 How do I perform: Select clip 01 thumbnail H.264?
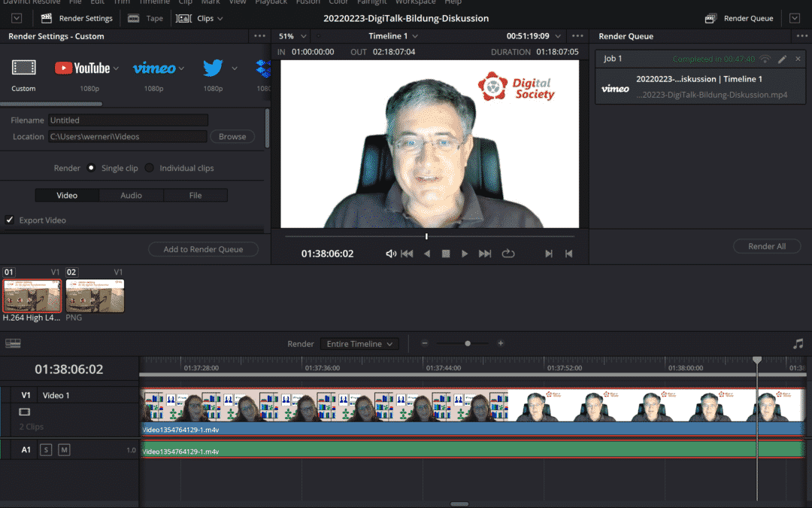(32, 296)
